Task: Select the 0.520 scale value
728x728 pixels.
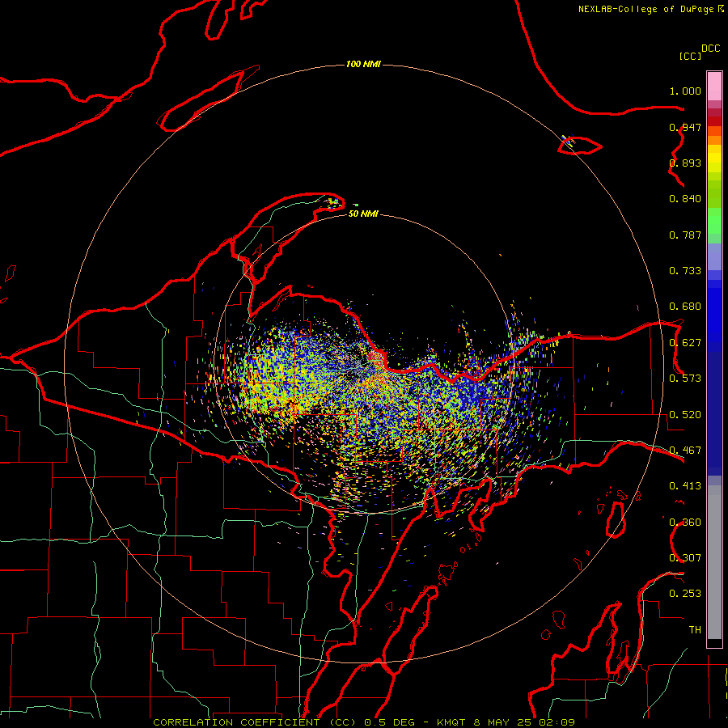Action: click(685, 415)
